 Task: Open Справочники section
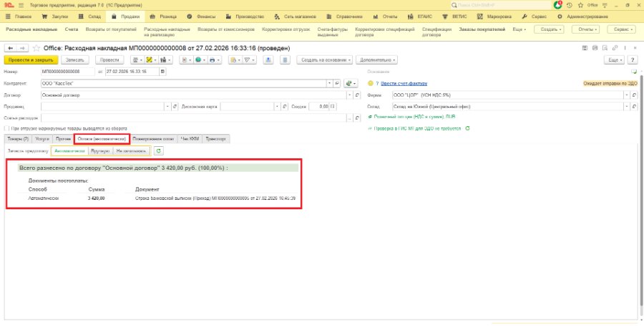tap(345, 17)
